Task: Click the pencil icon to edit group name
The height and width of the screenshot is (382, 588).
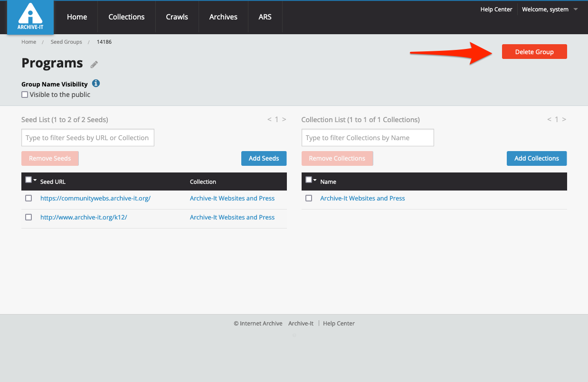Action: coord(94,65)
